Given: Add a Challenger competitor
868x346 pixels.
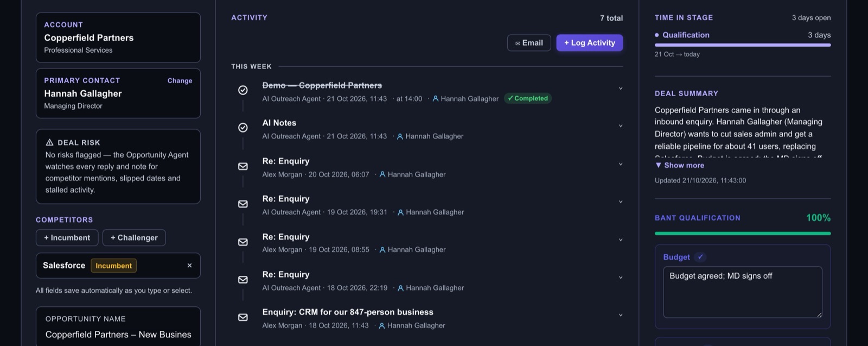Looking at the screenshot, I should coord(134,238).
